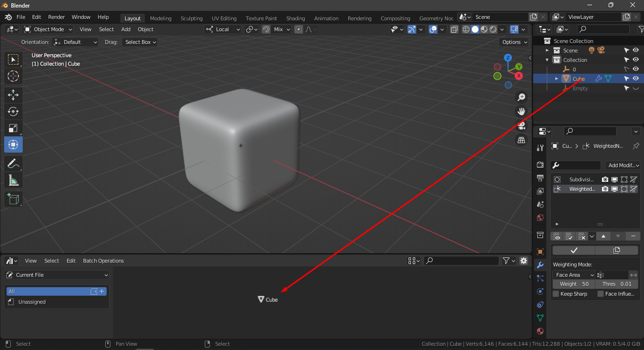Open the Render menu
The height and width of the screenshot is (350, 644).
pyautogui.click(x=56, y=17)
